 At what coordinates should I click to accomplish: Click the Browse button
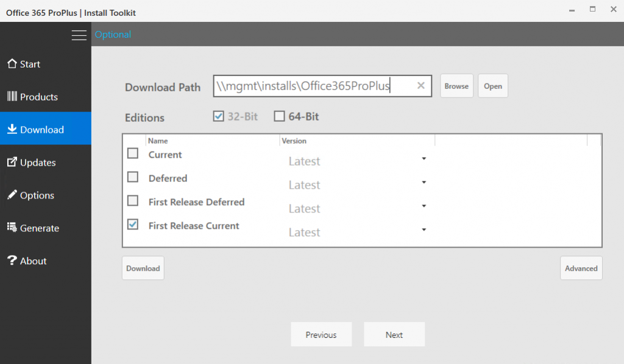456,86
